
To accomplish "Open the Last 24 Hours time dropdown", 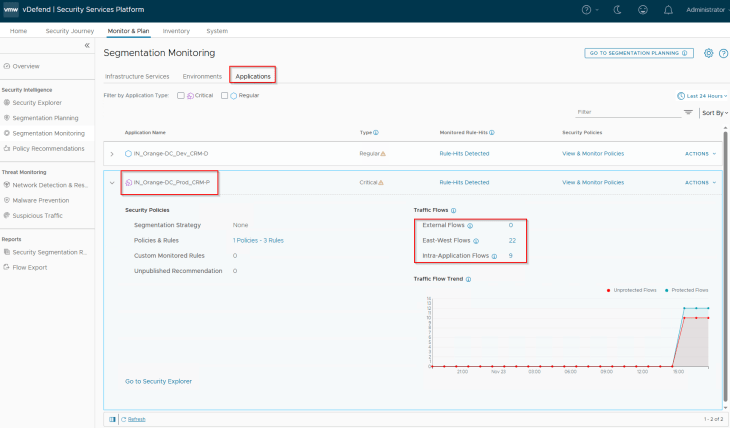I will click(702, 95).
